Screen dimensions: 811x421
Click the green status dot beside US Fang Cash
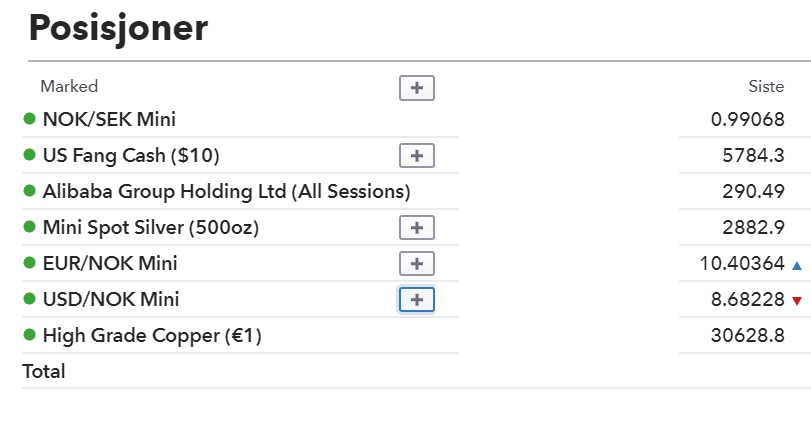point(29,155)
